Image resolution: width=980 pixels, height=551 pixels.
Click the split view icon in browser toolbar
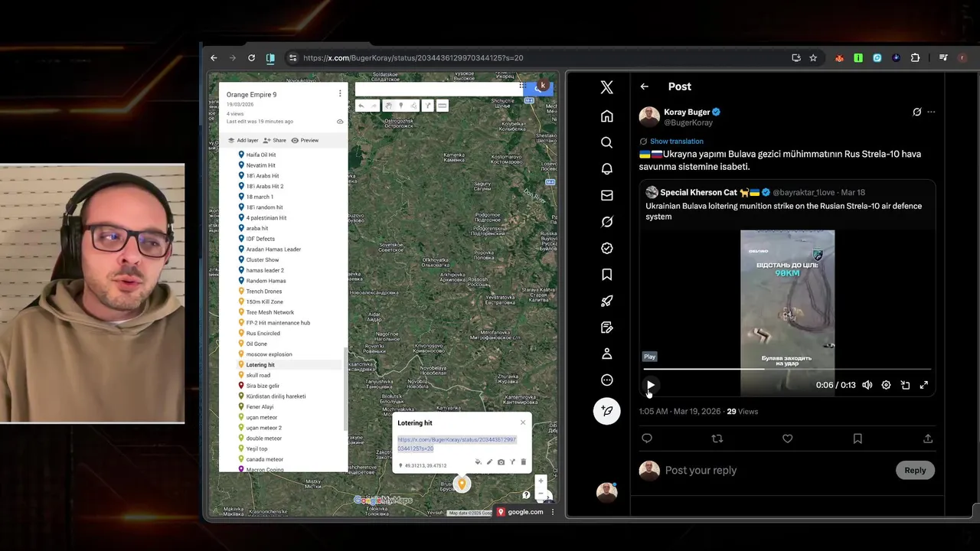click(270, 58)
